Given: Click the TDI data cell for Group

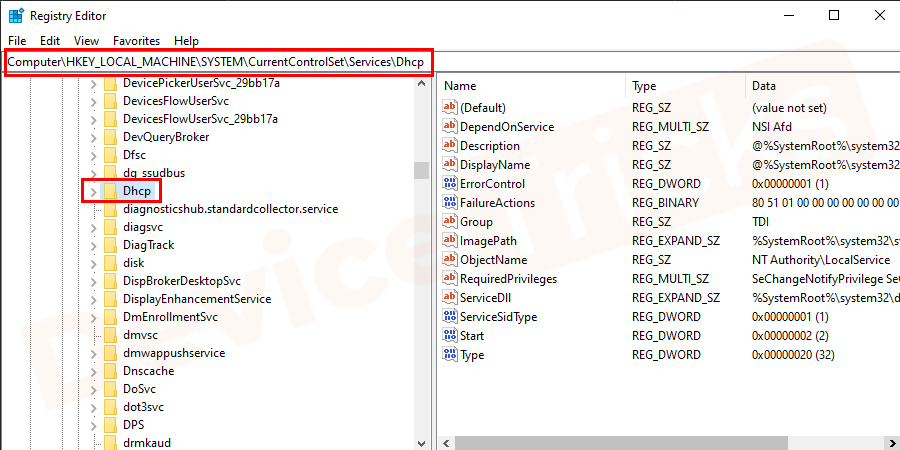Looking at the screenshot, I should (x=760, y=222).
